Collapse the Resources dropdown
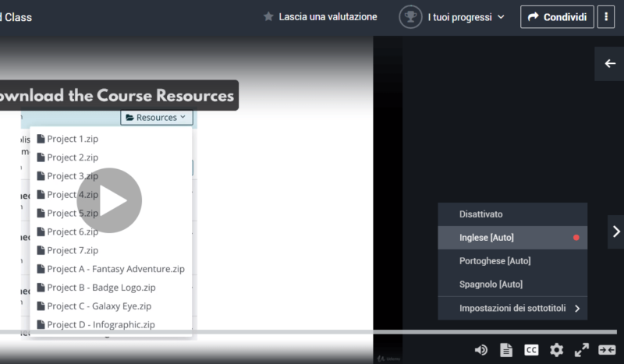624x364 pixels. pyautogui.click(x=156, y=118)
